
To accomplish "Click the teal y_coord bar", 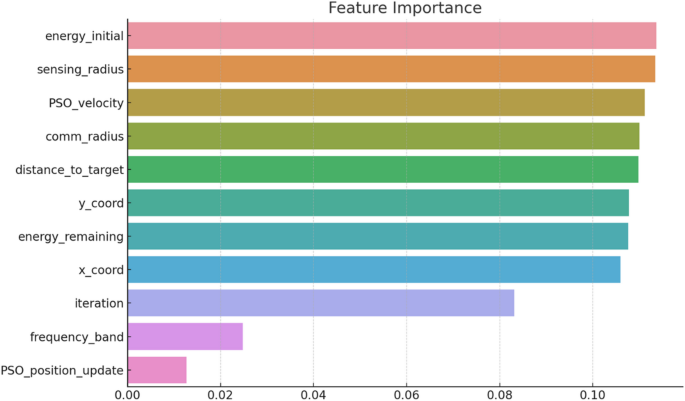I will (x=378, y=203).
